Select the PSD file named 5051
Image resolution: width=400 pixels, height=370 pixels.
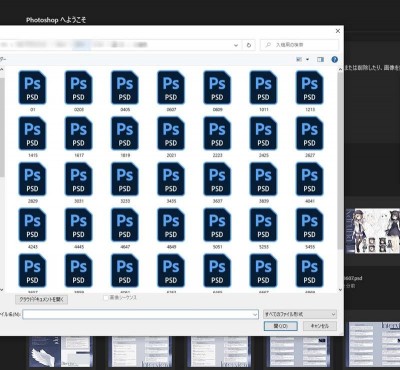[217, 228]
